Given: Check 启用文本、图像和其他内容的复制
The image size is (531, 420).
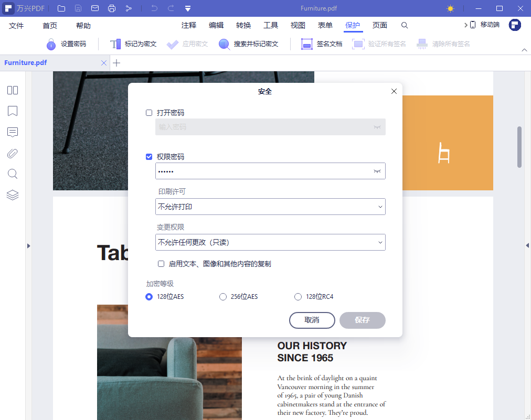Looking at the screenshot, I should pyautogui.click(x=161, y=264).
